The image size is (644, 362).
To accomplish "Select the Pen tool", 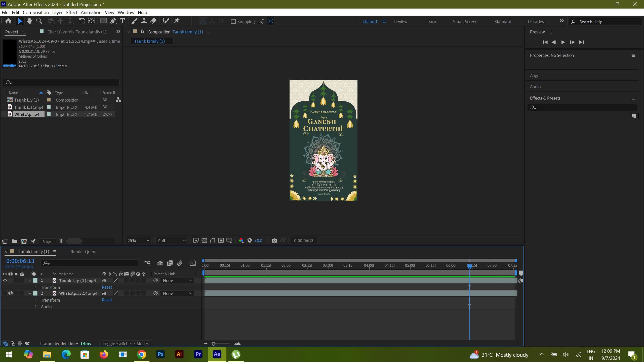I will point(113,21).
